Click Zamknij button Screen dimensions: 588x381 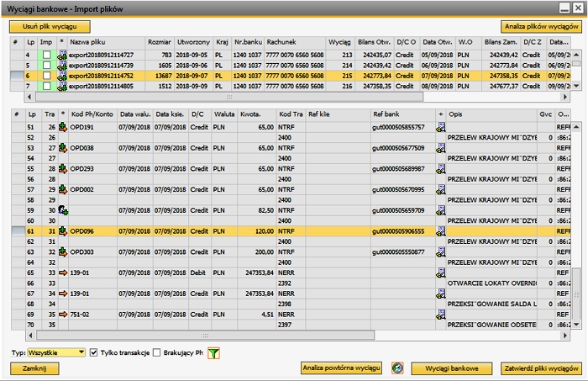point(34,368)
